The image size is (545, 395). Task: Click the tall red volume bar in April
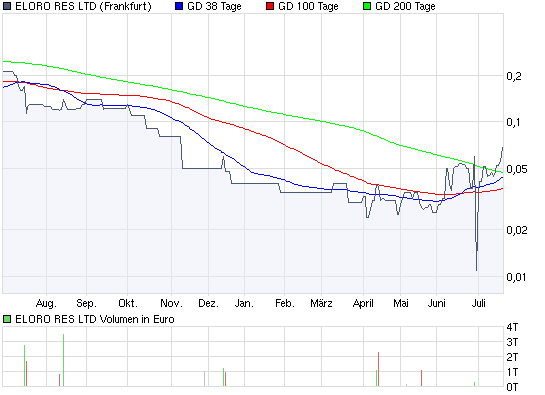tap(379, 369)
